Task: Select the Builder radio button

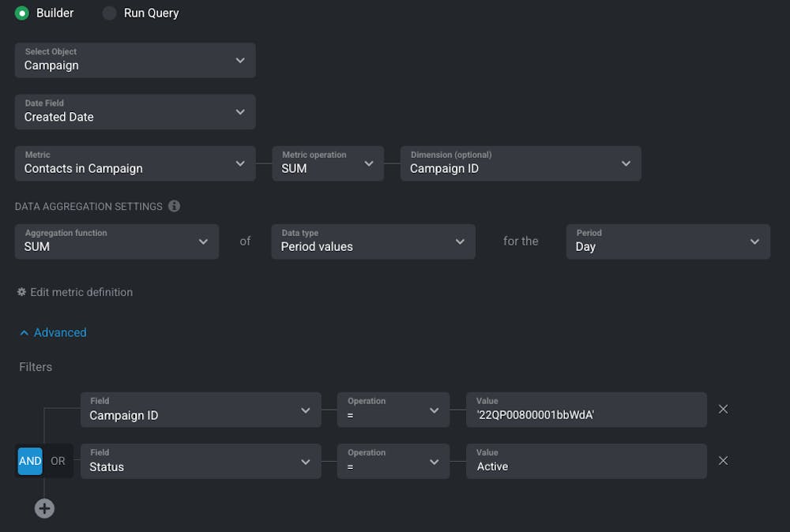Action: (x=21, y=13)
